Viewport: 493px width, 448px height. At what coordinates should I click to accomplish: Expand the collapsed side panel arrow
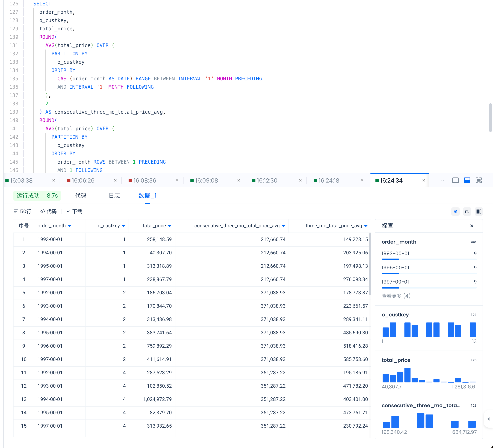click(488, 419)
